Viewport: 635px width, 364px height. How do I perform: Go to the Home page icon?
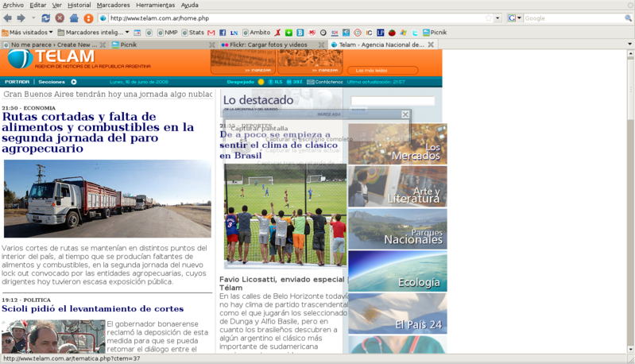pyautogui.click(x=74, y=18)
